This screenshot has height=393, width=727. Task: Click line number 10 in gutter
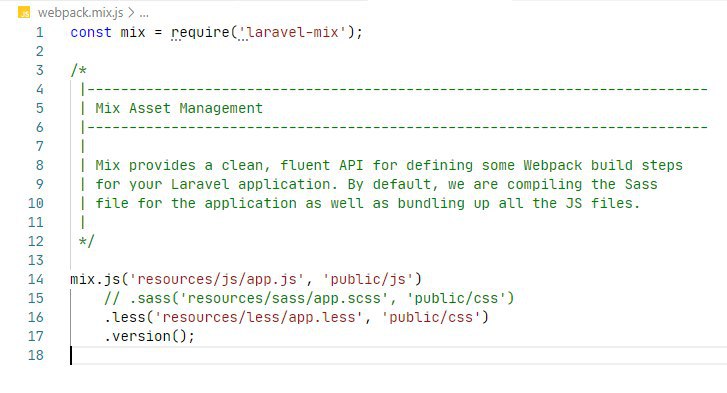[x=36, y=203]
